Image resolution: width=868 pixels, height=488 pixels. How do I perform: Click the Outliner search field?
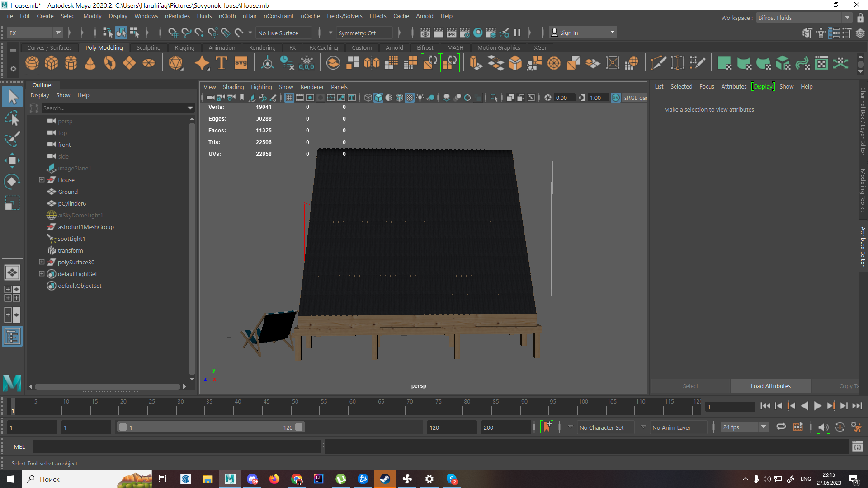[114, 108]
